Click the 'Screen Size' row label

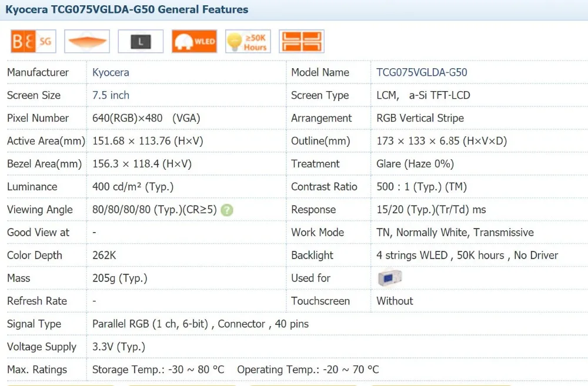point(34,95)
